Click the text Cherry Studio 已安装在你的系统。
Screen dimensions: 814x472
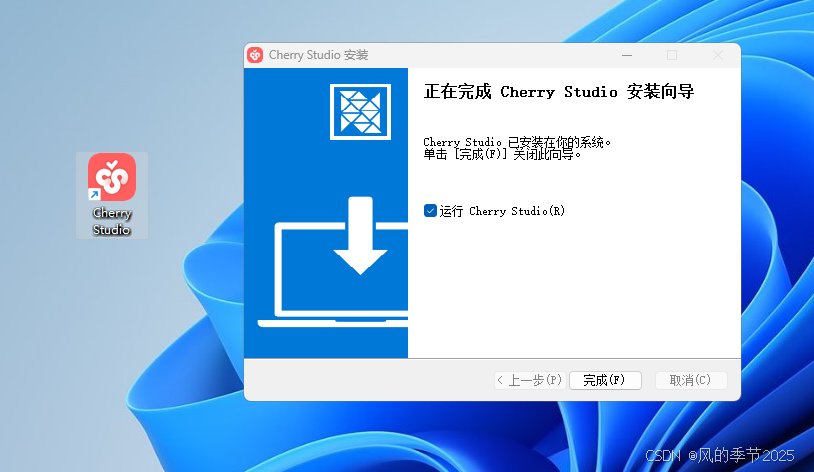(x=517, y=142)
